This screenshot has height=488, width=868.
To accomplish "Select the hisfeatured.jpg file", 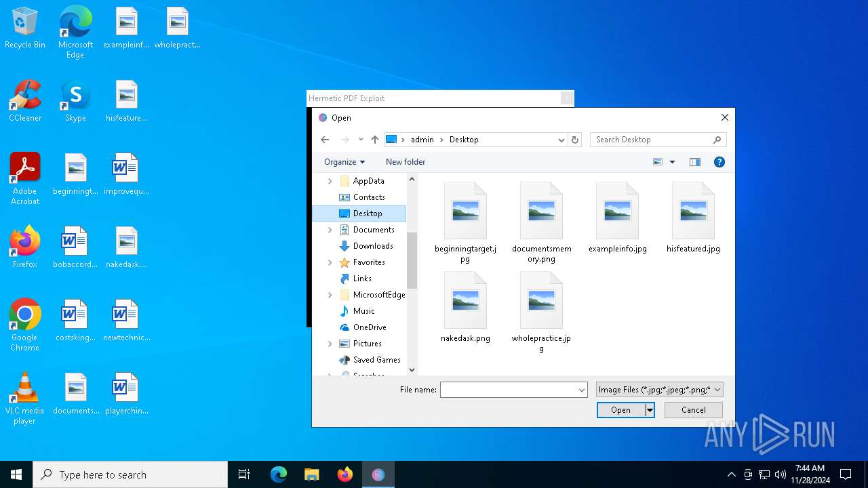I will (x=693, y=218).
